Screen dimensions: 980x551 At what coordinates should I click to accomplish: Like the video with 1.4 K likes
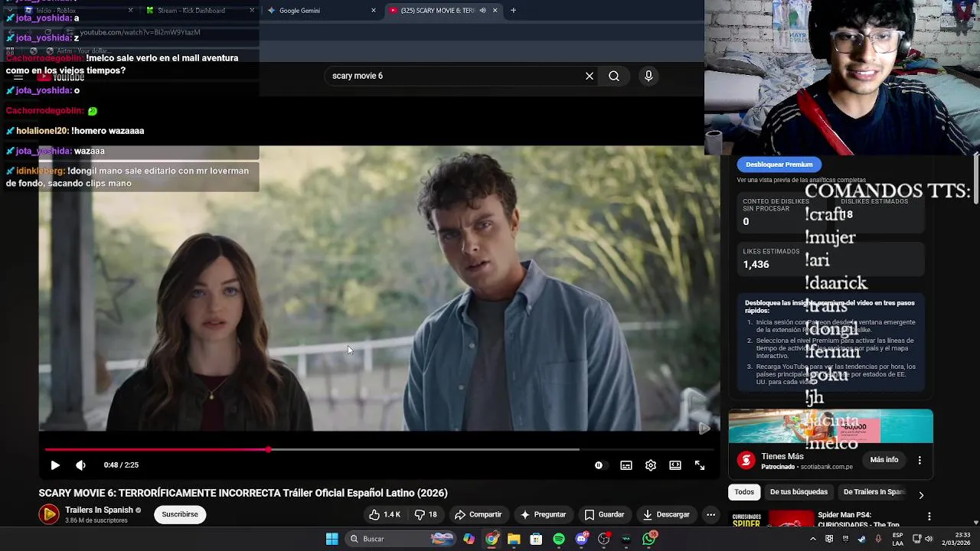click(384, 514)
